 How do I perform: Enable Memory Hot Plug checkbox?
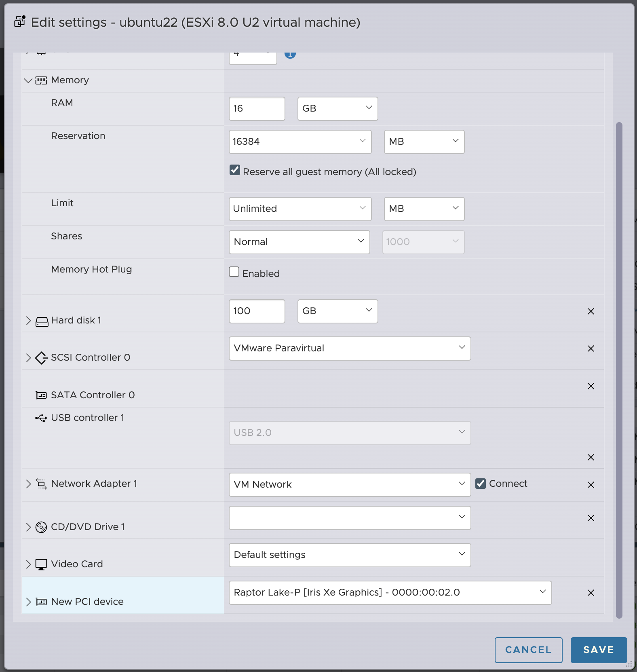pyautogui.click(x=234, y=272)
